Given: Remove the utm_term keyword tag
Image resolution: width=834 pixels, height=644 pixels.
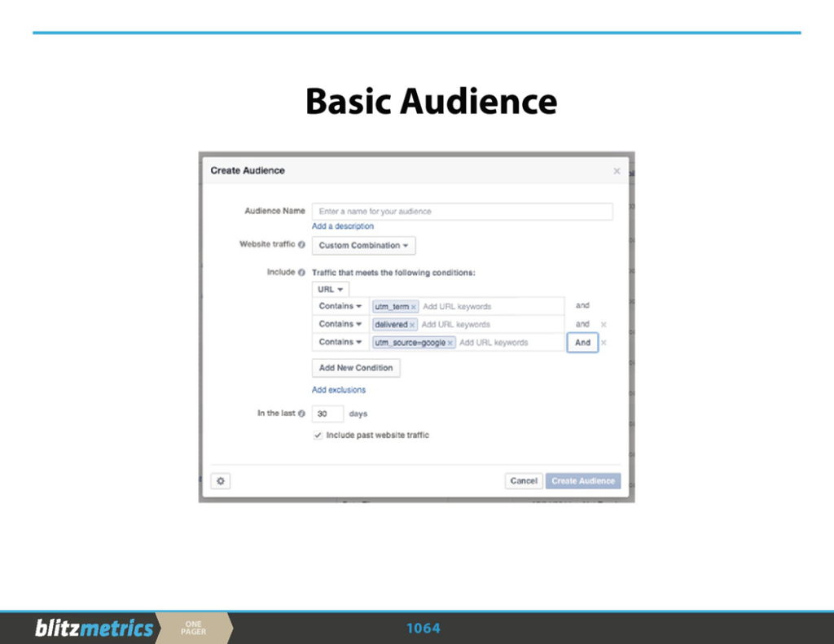Looking at the screenshot, I should (413, 307).
